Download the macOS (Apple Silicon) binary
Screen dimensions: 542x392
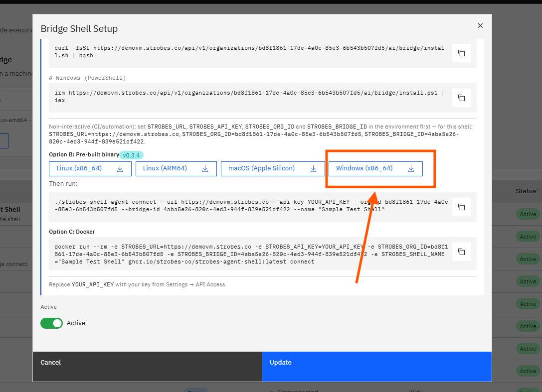click(273, 168)
